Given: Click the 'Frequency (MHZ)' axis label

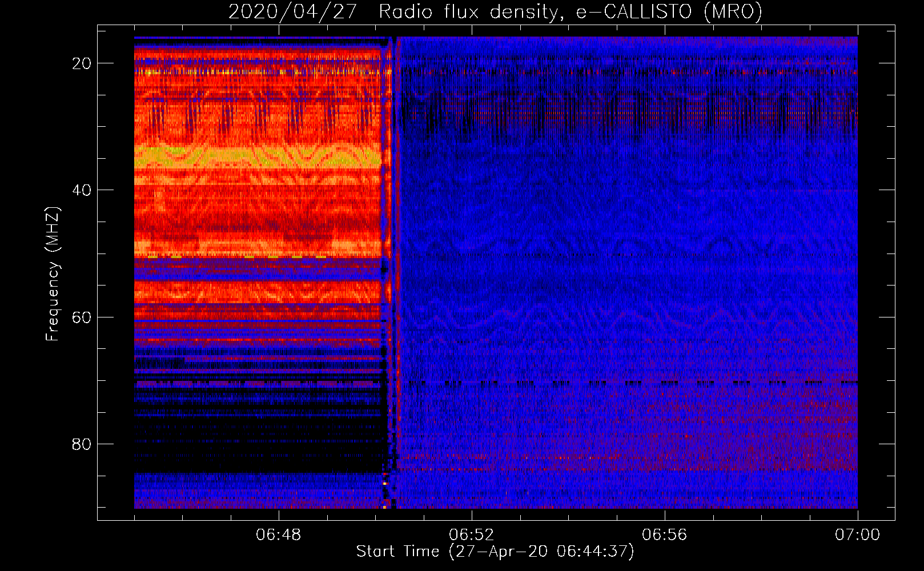Looking at the screenshot, I should pos(53,274).
